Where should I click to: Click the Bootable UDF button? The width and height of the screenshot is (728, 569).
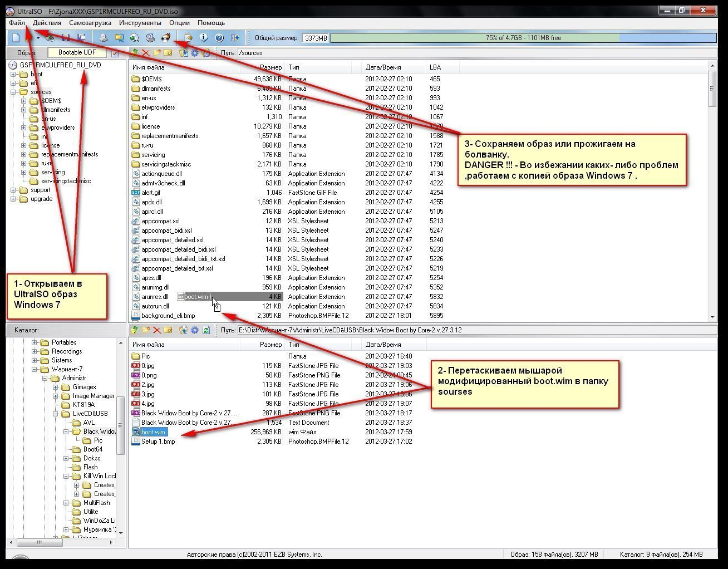click(77, 52)
